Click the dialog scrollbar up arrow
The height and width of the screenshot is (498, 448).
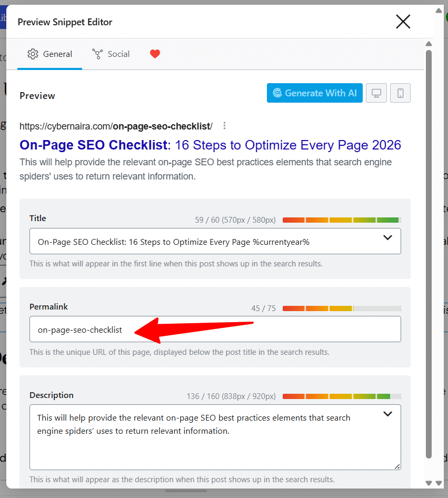tap(429, 44)
